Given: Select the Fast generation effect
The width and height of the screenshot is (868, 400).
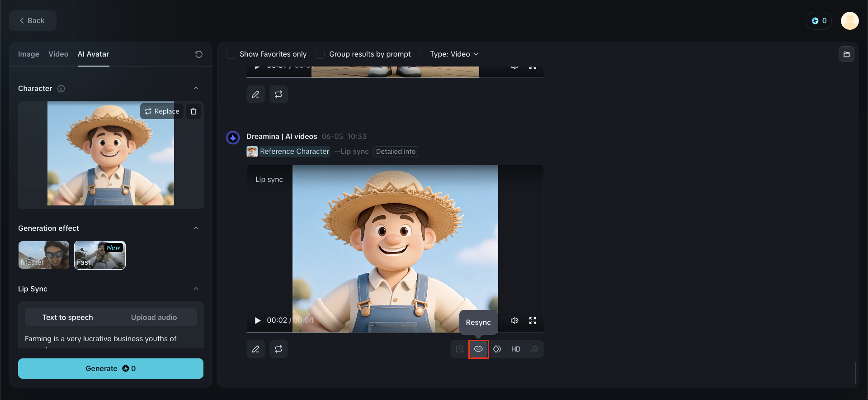Looking at the screenshot, I should tap(100, 255).
